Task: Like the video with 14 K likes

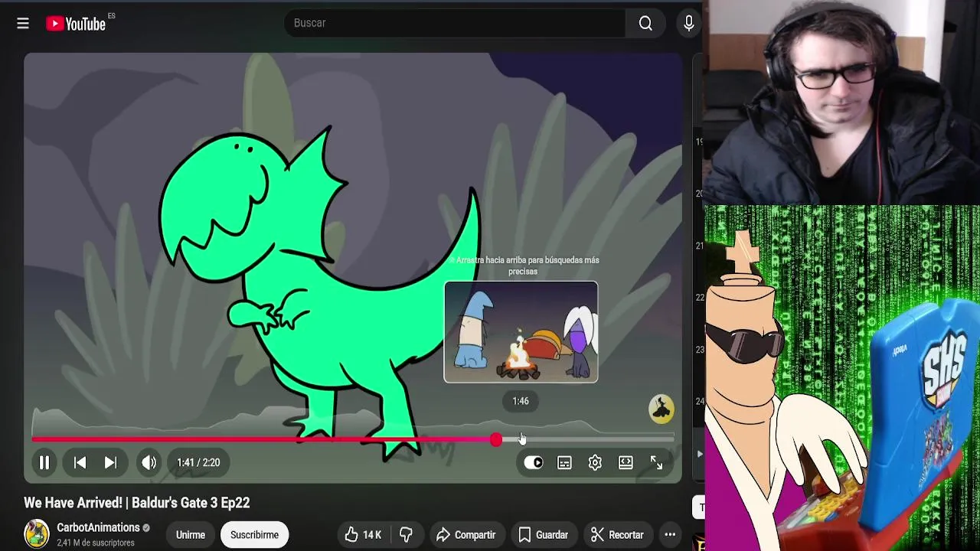Action: coord(363,535)
